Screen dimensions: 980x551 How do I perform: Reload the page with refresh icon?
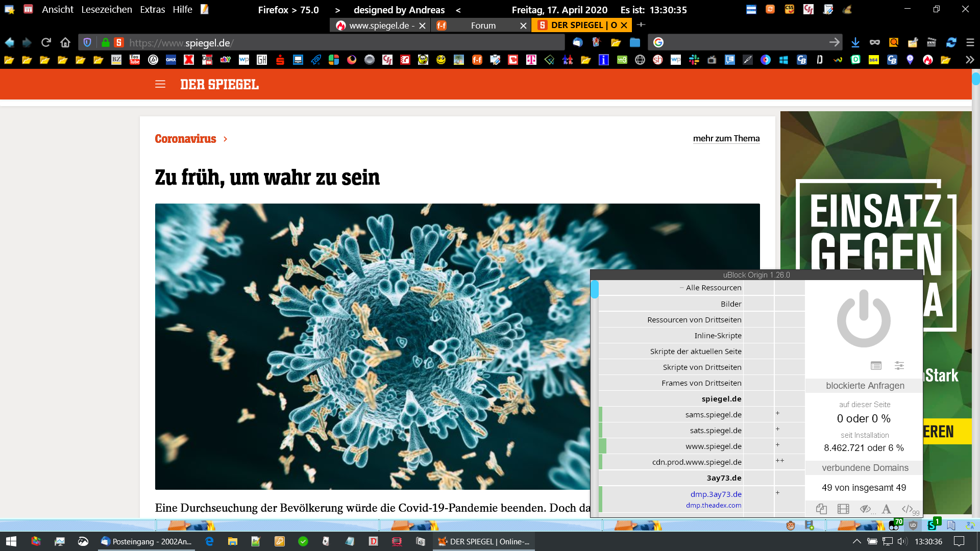(46, 42)
